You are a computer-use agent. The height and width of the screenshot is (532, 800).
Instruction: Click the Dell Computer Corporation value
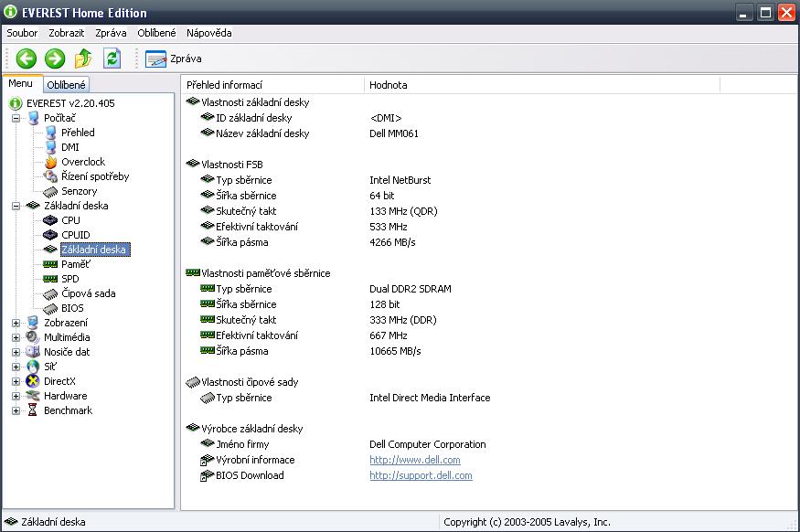click(x=428, y=444)
